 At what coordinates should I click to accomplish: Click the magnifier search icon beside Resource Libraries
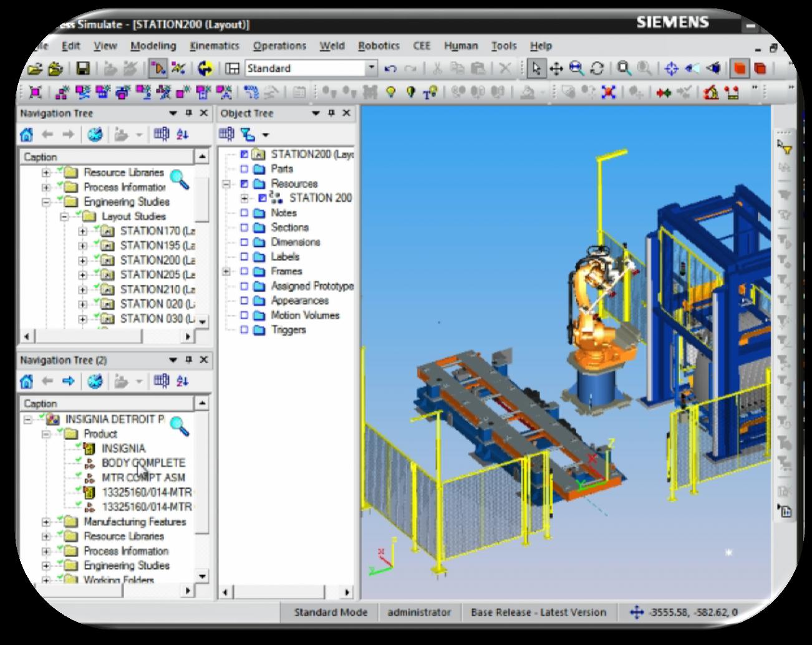click(180, 179)
